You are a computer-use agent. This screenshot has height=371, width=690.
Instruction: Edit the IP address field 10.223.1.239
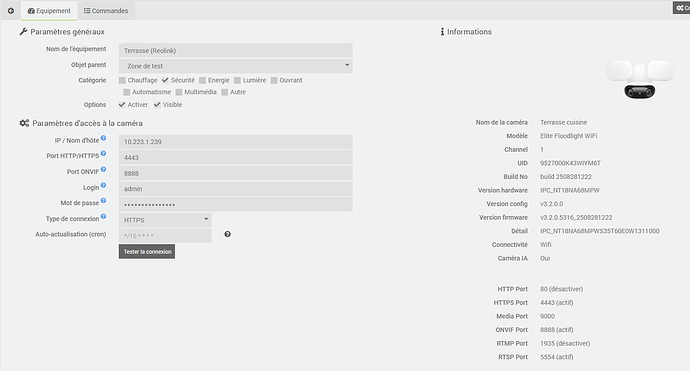(235, 142)
